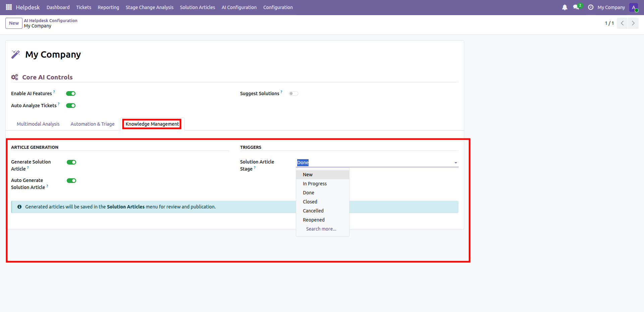Show help tooltip for Auto Generate Solution Article
The height and width of the screenshot is (312, 644).
[x=47, y=186]
